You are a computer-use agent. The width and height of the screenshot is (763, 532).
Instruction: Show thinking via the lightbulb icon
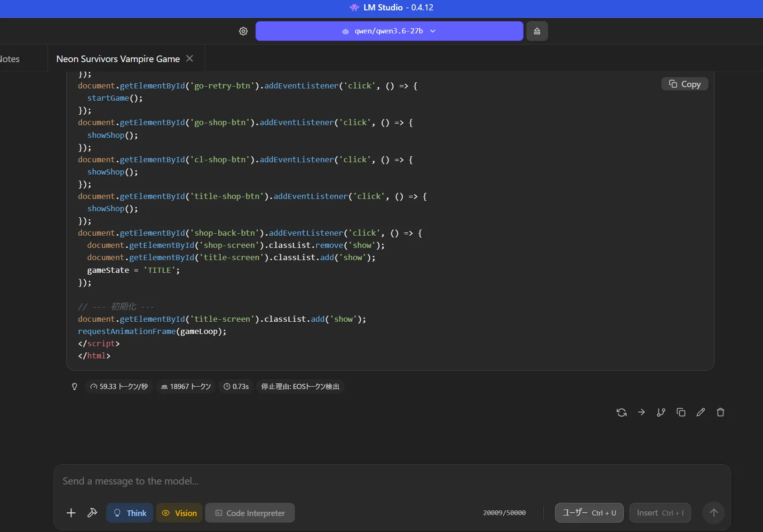pyautogui.click(x=74, y=387)
